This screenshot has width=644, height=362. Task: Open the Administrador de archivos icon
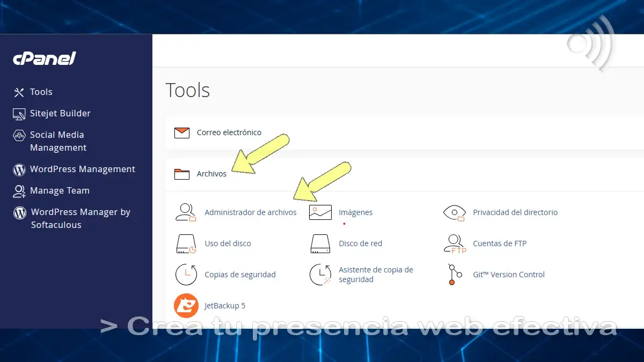point(186,212)
